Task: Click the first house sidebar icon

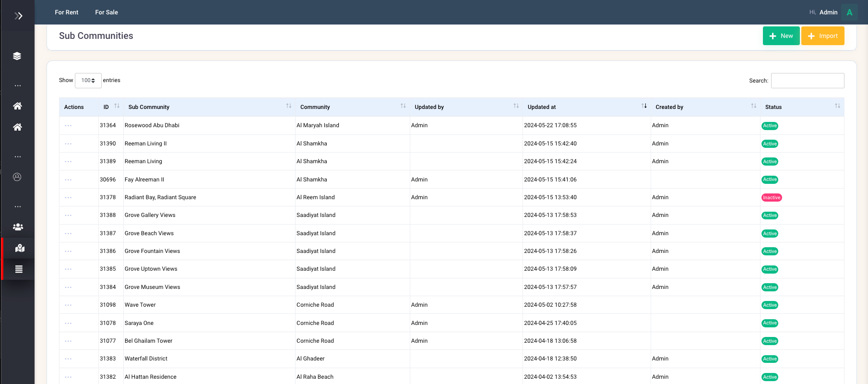Action: click(17, 106)
